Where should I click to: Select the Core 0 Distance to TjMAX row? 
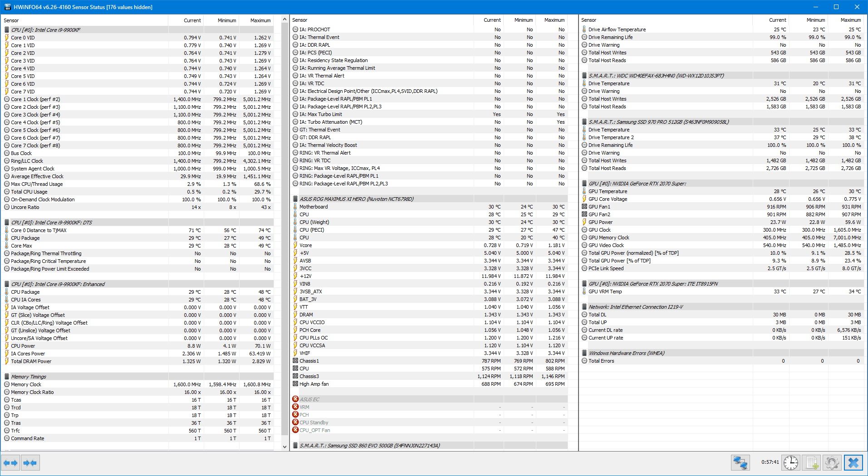[139, 230]
